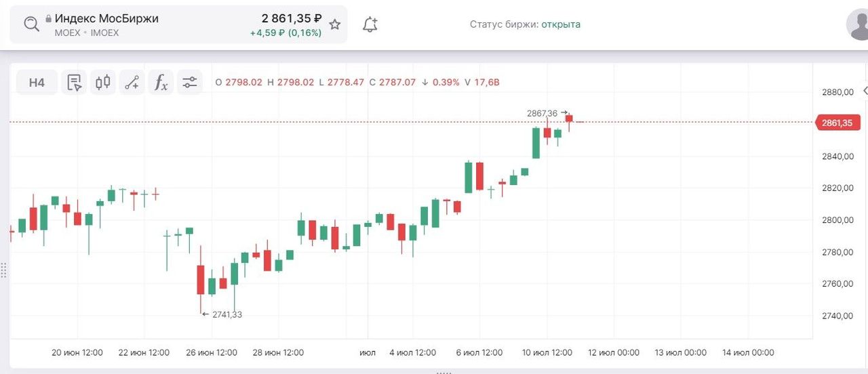Screen dimensions: 868x374
Task: Click the bottom panel resize handle dots
Action: tap(443, 371)
